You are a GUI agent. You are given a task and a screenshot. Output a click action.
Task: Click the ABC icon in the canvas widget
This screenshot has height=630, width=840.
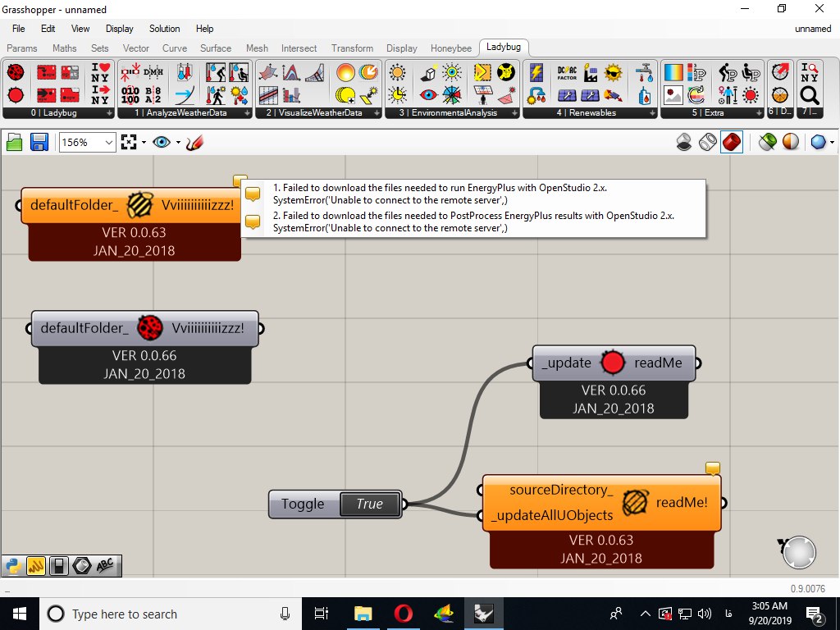[106, 566]
